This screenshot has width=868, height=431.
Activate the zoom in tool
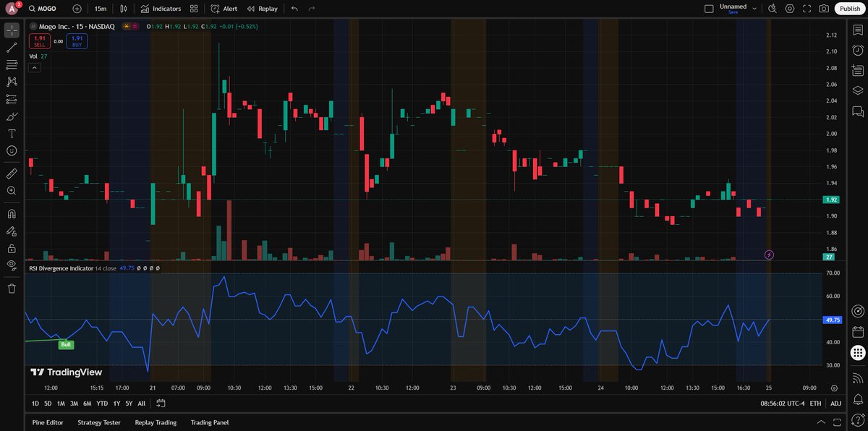pos(12,191)
